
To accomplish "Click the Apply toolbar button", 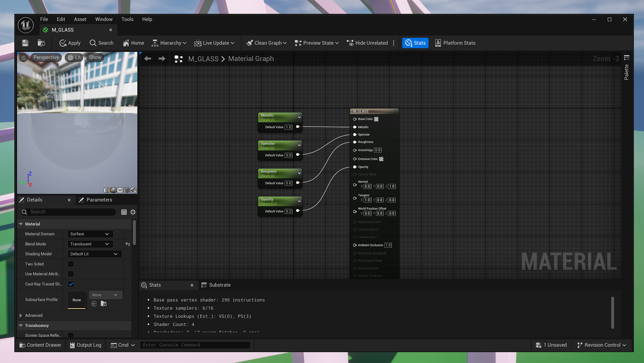I will 70,43.
